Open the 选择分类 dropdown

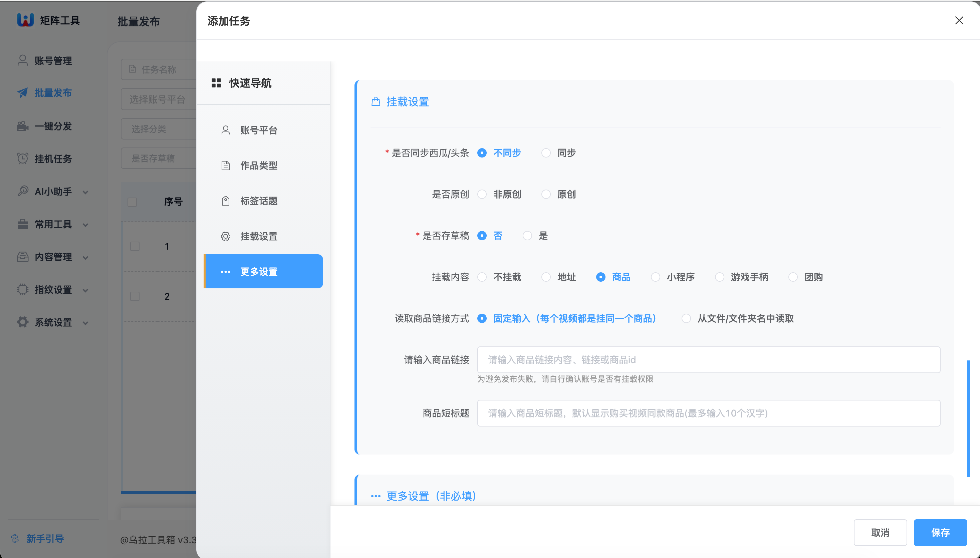[x=159, y=129]
